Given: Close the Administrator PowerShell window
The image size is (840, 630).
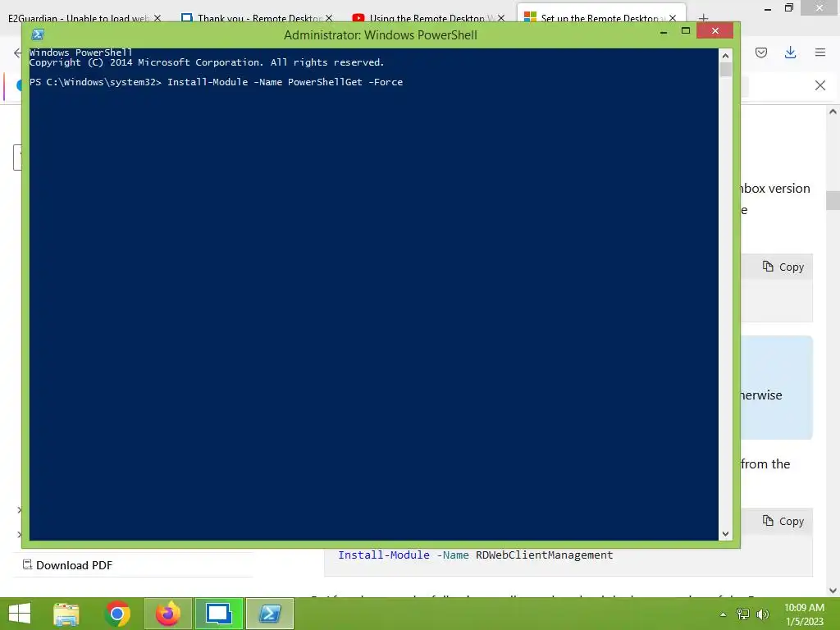Looking at the screenshot, I should point(715,31).
